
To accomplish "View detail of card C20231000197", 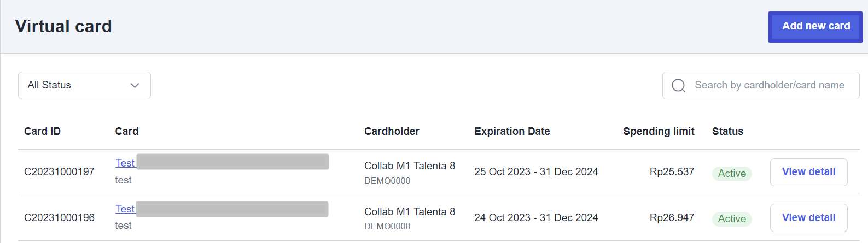I will 808,172.
